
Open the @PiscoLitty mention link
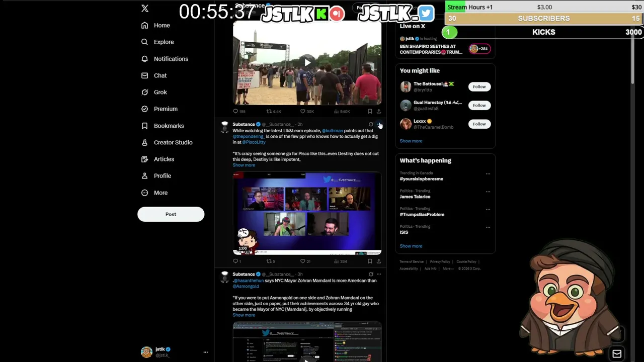(254, 142)
